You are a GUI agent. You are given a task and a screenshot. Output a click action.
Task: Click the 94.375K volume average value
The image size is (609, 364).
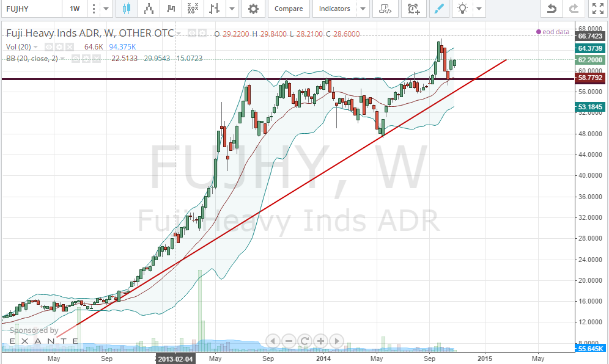122,47
